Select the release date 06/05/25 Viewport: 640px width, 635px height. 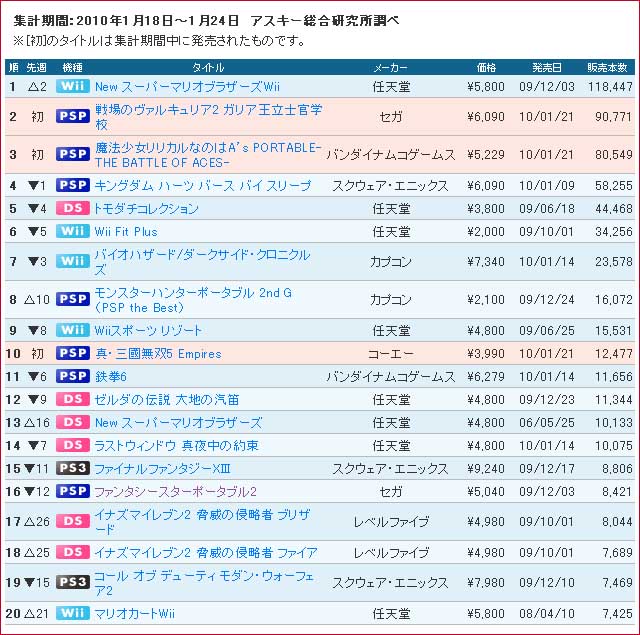click(x=547, y=422)
